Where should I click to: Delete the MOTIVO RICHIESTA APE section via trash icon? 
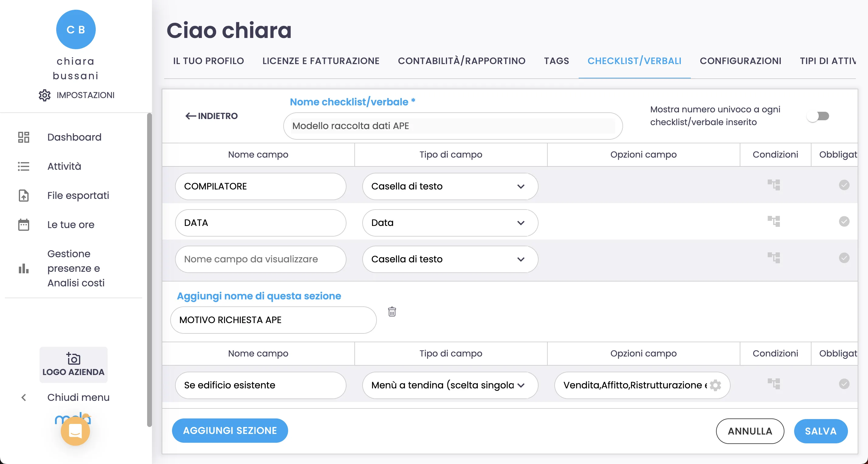[x=391, y=312]
